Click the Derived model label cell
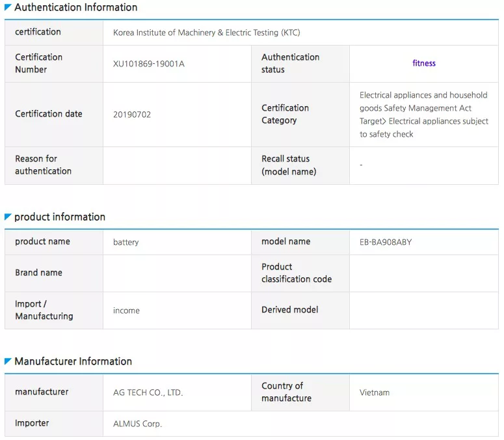 [x=300, y=310]
